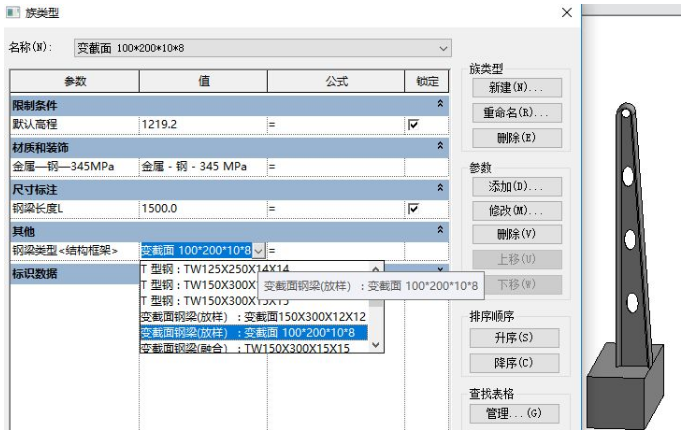The width and height of the screenshot is (691, 430).
Task: Click the 锁定 column header
Action: point(427,82)
